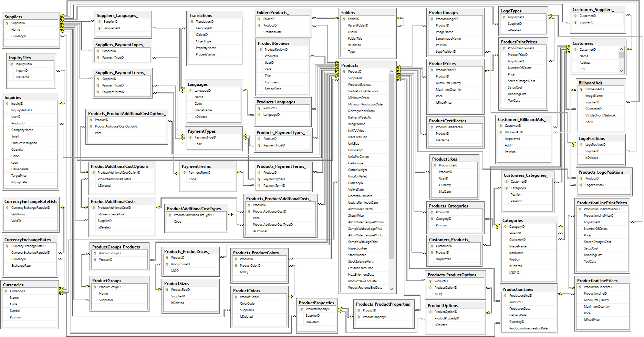This screenshot has height=337, width=644.
Task: Click the key icon for ProductID in Products table
Action: 344,72
